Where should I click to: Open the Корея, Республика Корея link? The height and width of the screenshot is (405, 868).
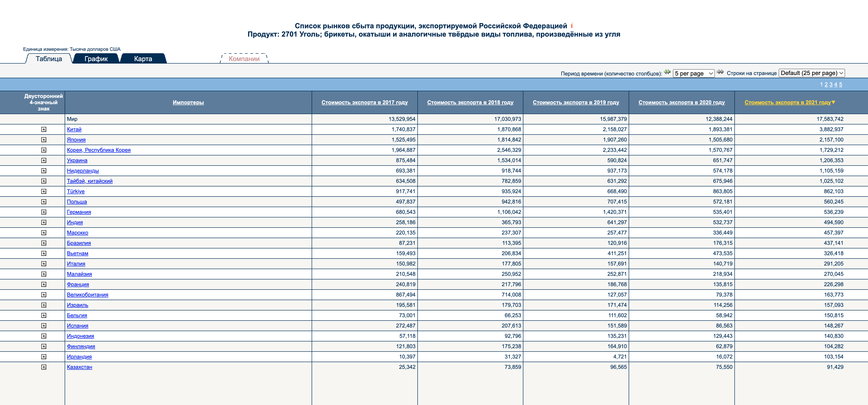coord(99,150)
